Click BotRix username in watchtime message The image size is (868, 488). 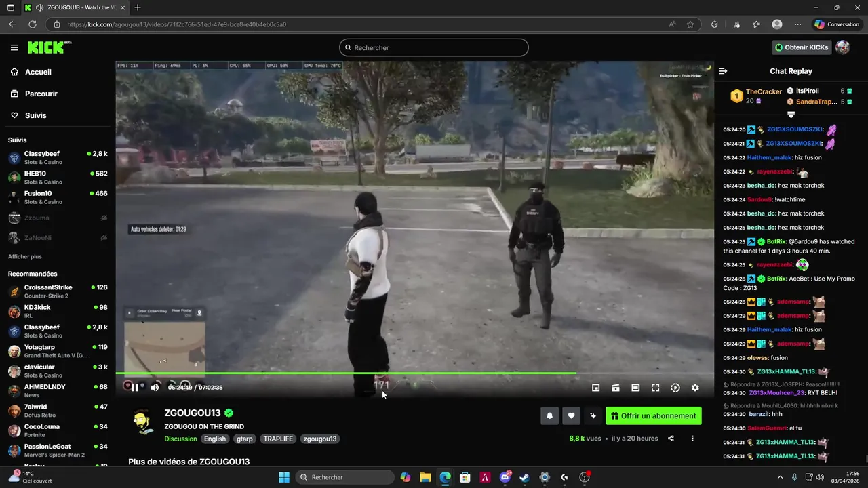coord(776,241)
